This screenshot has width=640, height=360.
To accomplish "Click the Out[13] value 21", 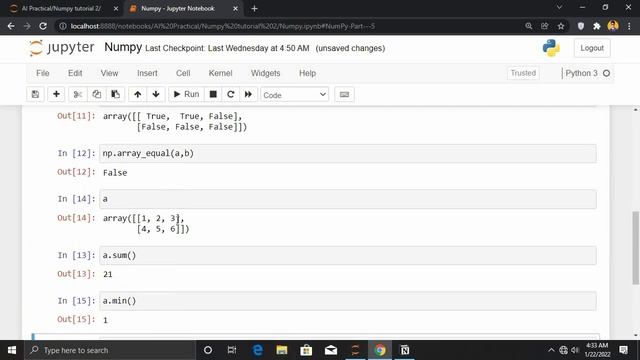I will click(x=108, y=274).
